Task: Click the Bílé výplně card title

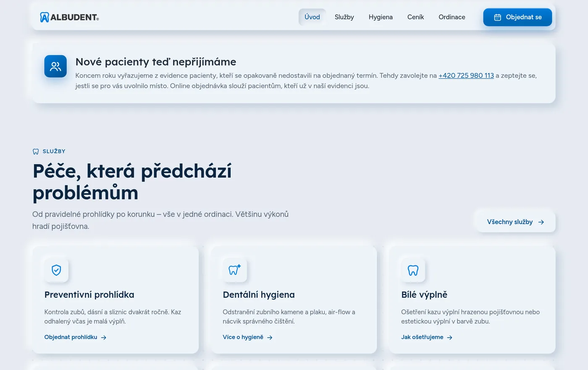Action: pos(424,295)
